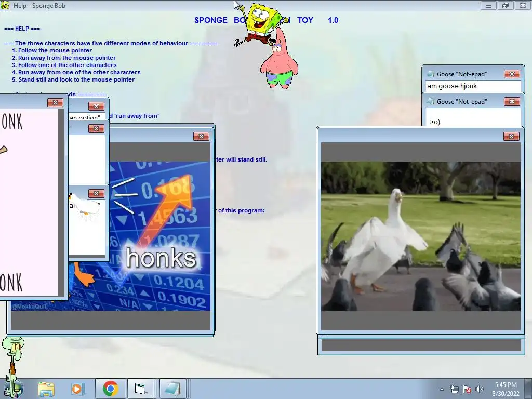Click the Sponge Bob title bar icon

[5, 5]
